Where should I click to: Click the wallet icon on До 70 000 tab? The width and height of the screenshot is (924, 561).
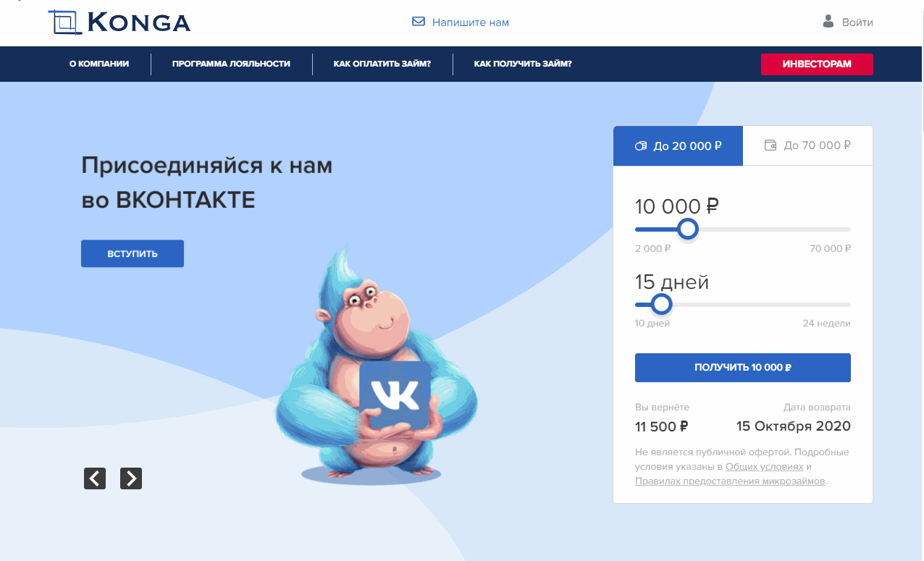[x=770, y=145]
